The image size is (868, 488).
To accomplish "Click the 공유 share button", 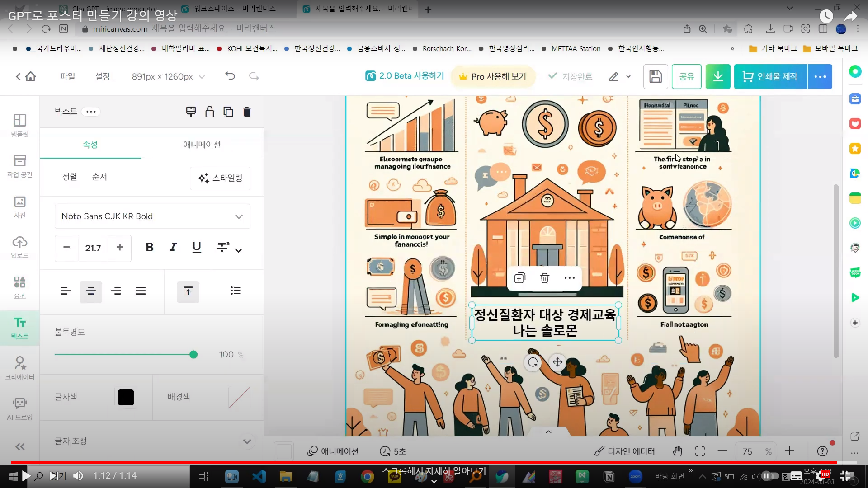I will (686, 76).
